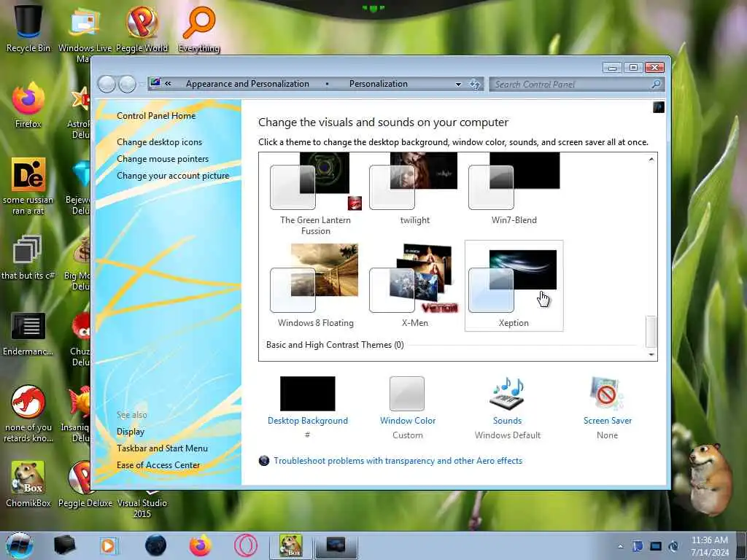
Task: Go to Appearance and Personalization breadcrumb
Action: click(x=247, y=84)
